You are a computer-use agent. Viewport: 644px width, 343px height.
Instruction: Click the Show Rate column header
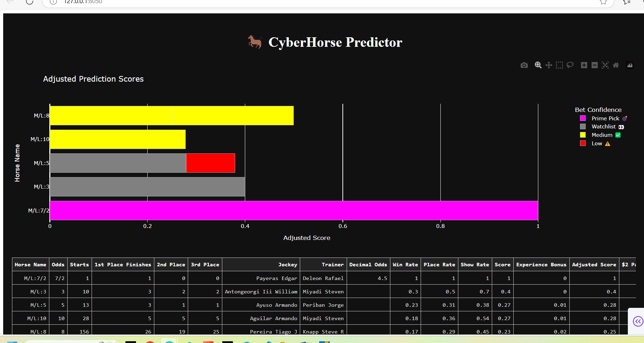pos(475,265)
